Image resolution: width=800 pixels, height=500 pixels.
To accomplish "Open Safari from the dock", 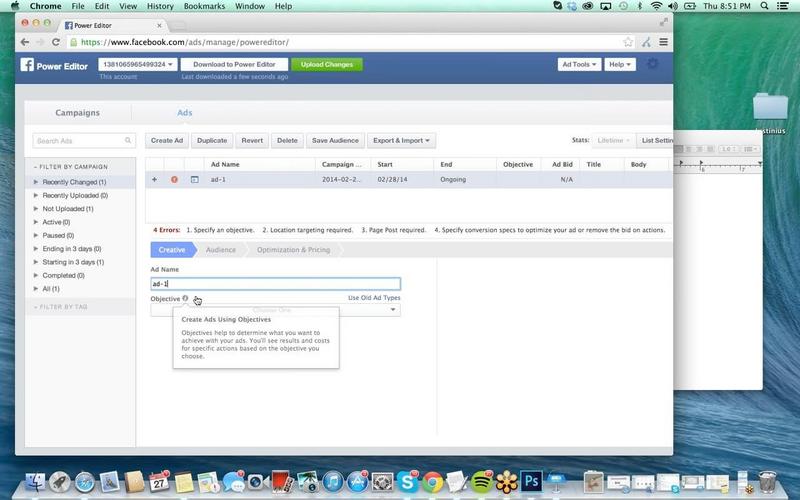I will click(85, 482).
